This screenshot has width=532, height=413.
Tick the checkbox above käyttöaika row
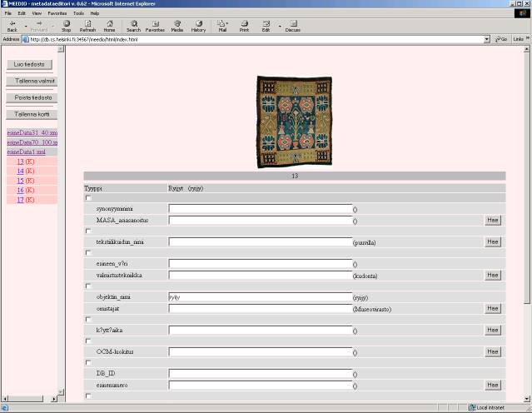coord(88,319)
